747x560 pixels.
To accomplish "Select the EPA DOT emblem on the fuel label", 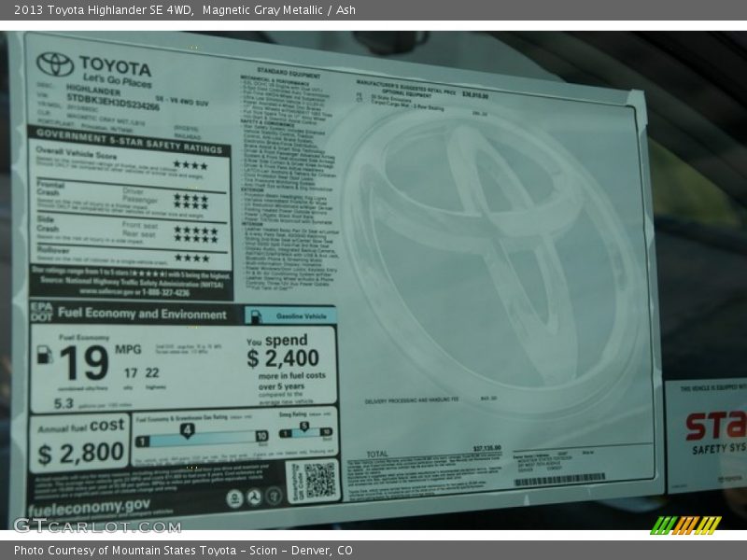I will [42, 312].
